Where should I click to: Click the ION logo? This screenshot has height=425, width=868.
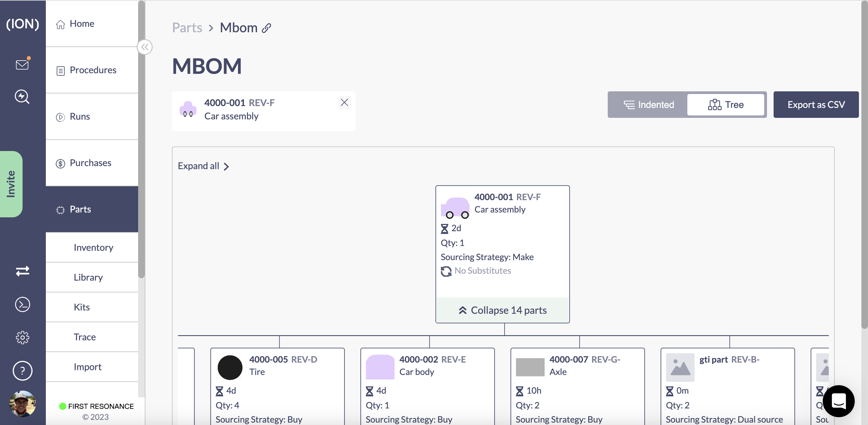point(23,24)
